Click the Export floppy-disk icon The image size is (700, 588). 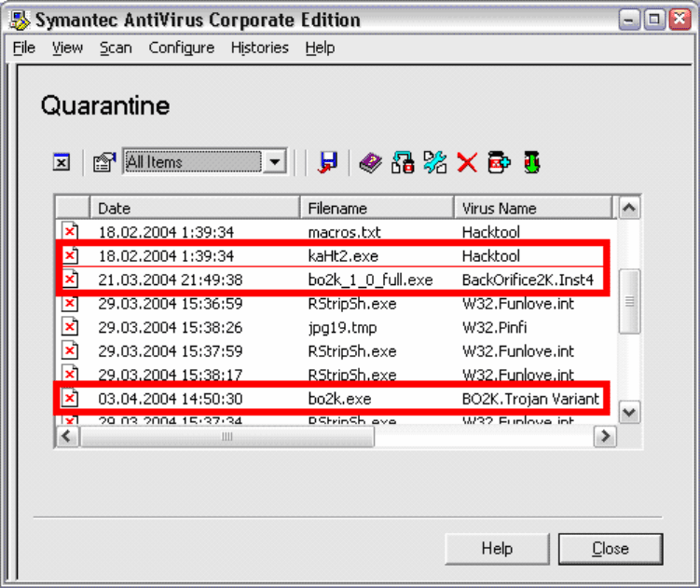click(x=328, y=162)
